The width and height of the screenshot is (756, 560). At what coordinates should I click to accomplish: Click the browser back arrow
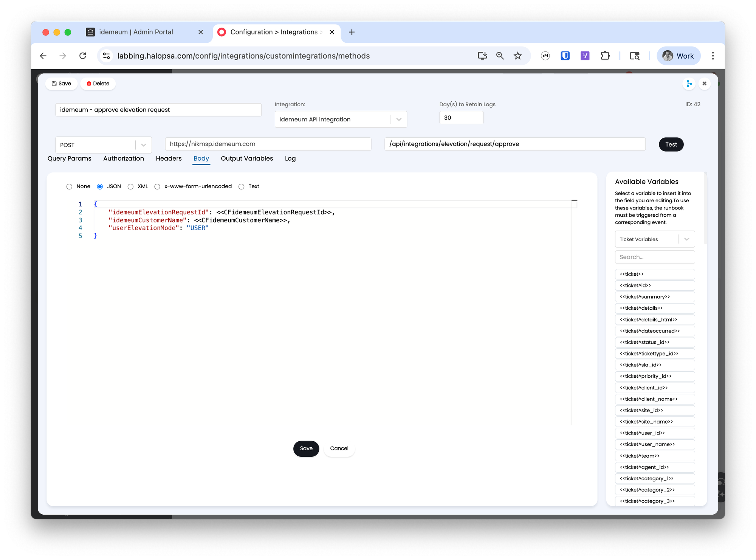point(43,56)
